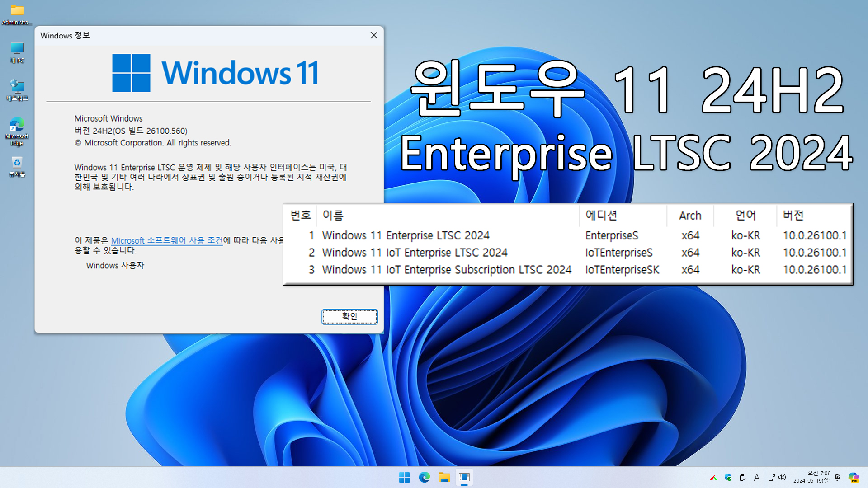The width and height of the screenshot is (868, 488).
Task: Open File Explorer from taskbar
Action: pyautogui.click(x=444, y=477)
